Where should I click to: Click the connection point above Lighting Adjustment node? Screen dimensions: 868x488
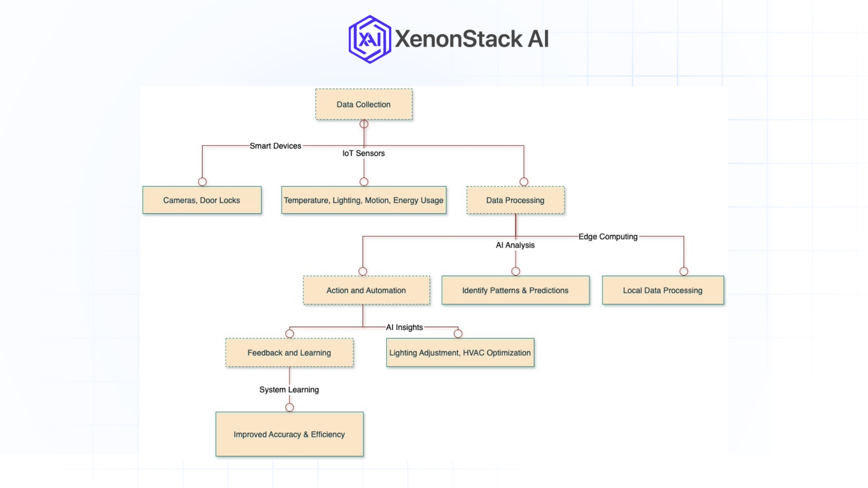(x=458, y=333)
